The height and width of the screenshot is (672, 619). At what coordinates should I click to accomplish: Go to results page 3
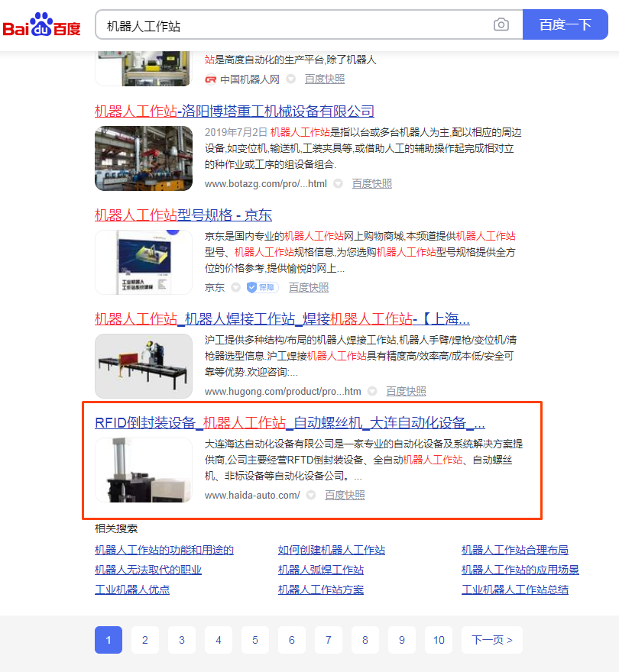click(x=182, y=640)
